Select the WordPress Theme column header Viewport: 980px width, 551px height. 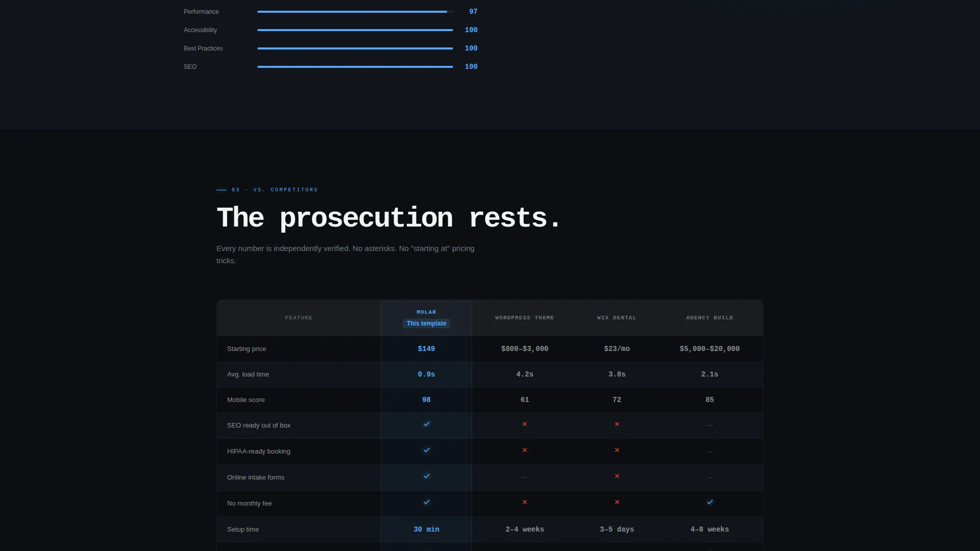[525, 318]
